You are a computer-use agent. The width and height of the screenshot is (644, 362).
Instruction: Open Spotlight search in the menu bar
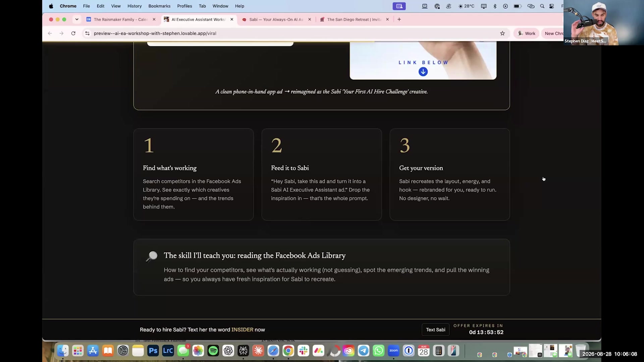coord(542,6)
